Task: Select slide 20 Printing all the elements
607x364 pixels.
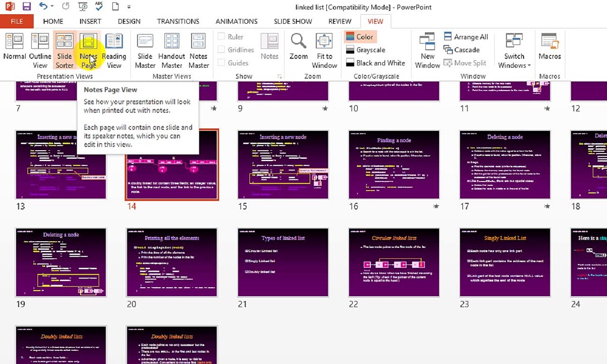Action: pyautogui.click(x=172, y=262)
